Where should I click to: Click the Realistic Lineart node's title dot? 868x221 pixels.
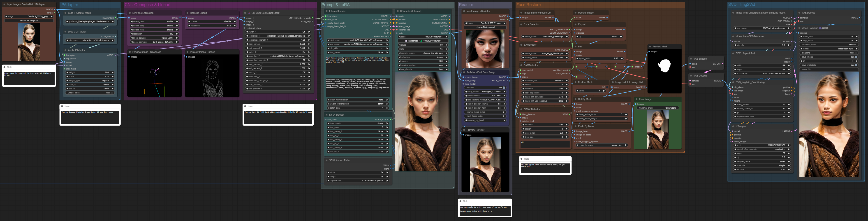187,13
